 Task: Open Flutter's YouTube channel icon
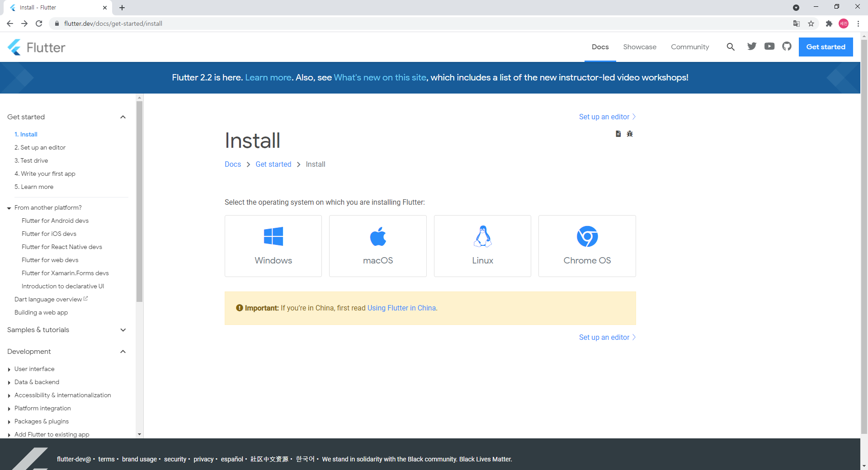[769, 46]
